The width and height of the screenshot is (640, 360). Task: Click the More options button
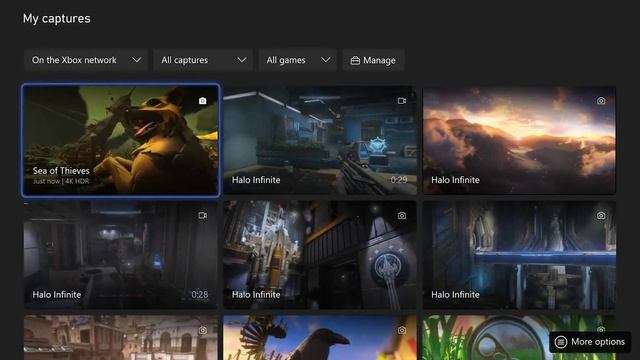pyautogui.click(x=590, y=342)
